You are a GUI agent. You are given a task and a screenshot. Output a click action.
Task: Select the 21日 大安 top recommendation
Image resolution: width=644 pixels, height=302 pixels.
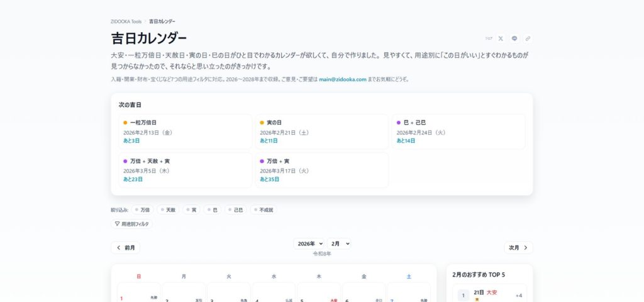click(489, 294)
